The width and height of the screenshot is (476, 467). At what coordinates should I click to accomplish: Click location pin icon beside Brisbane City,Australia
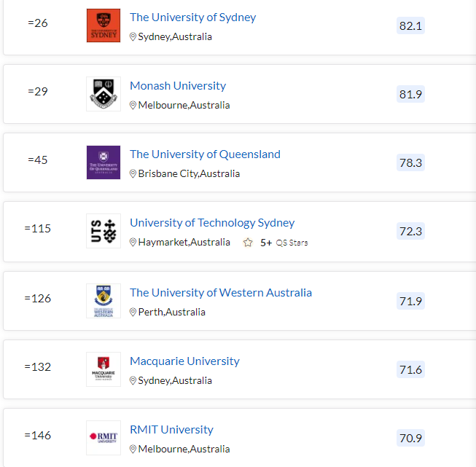click(x=133, y=173)
